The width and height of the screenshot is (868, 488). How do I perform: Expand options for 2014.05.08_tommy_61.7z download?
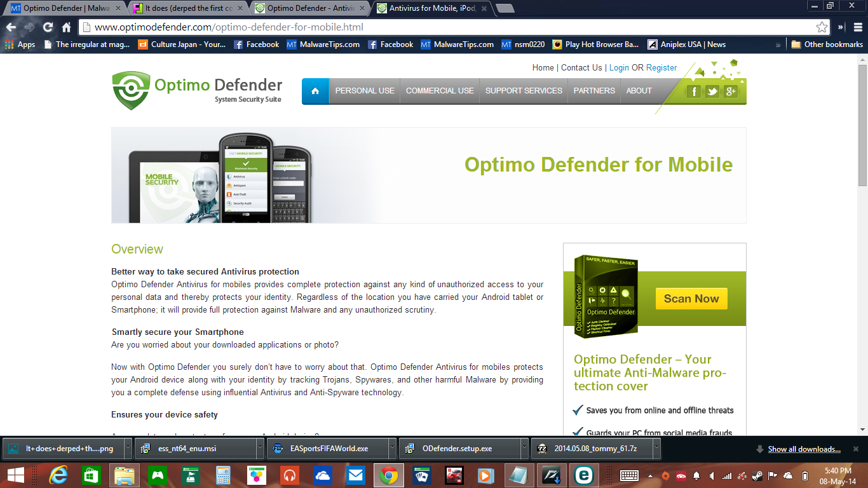[x=656, y=449]
